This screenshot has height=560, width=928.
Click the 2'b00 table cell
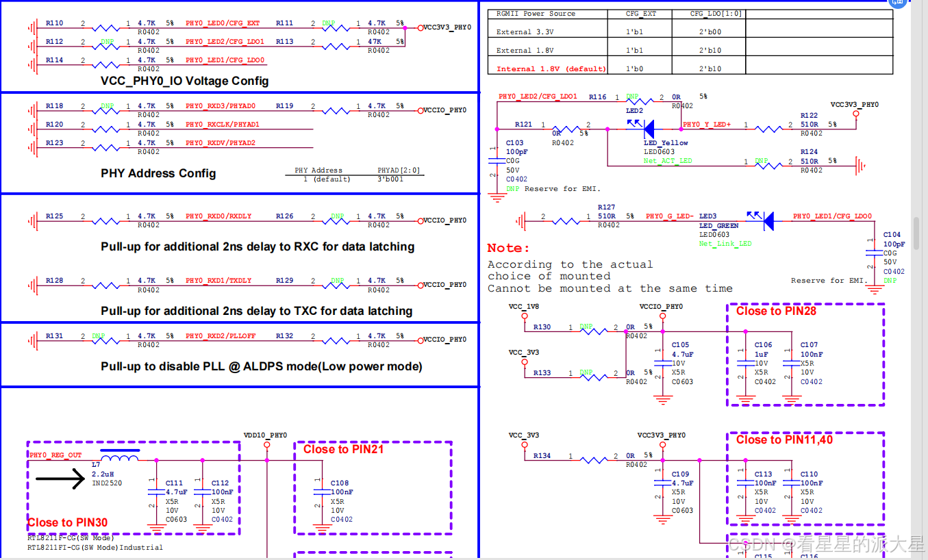pyautogui.click(x=710, y=32)
